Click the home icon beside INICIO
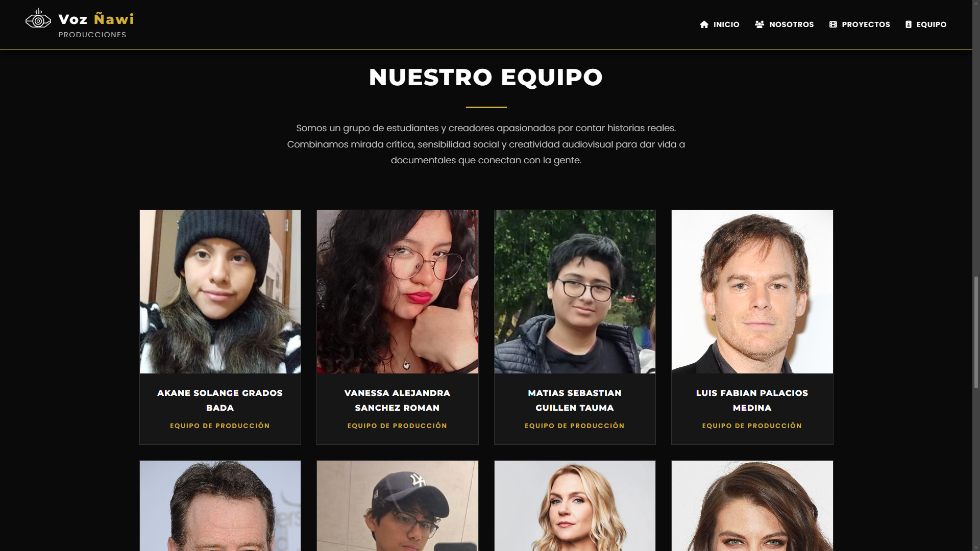This screenshot has width=980, height=551. [704, 24]
